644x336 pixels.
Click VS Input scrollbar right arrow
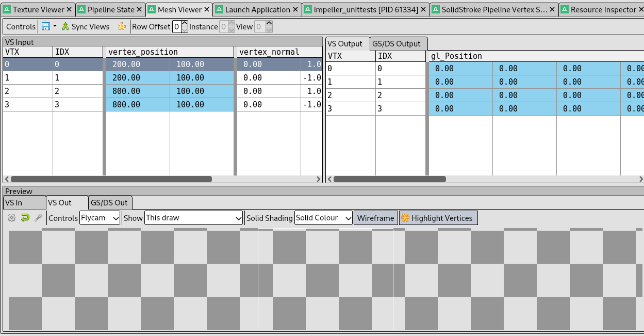click(x=319, y=179)
